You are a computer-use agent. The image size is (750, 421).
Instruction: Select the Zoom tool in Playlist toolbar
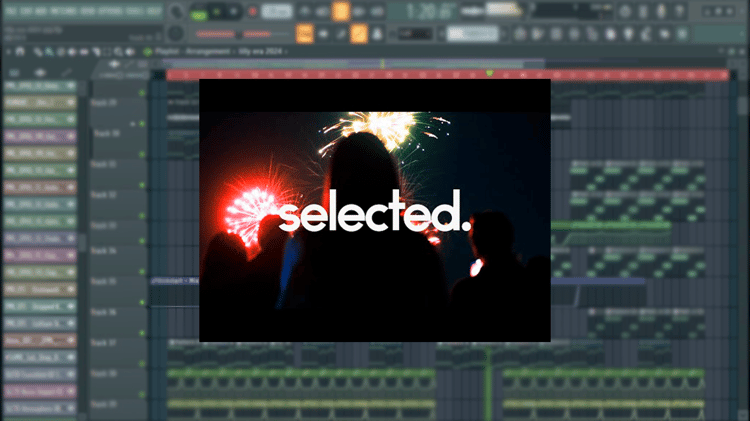pos(119,52)
